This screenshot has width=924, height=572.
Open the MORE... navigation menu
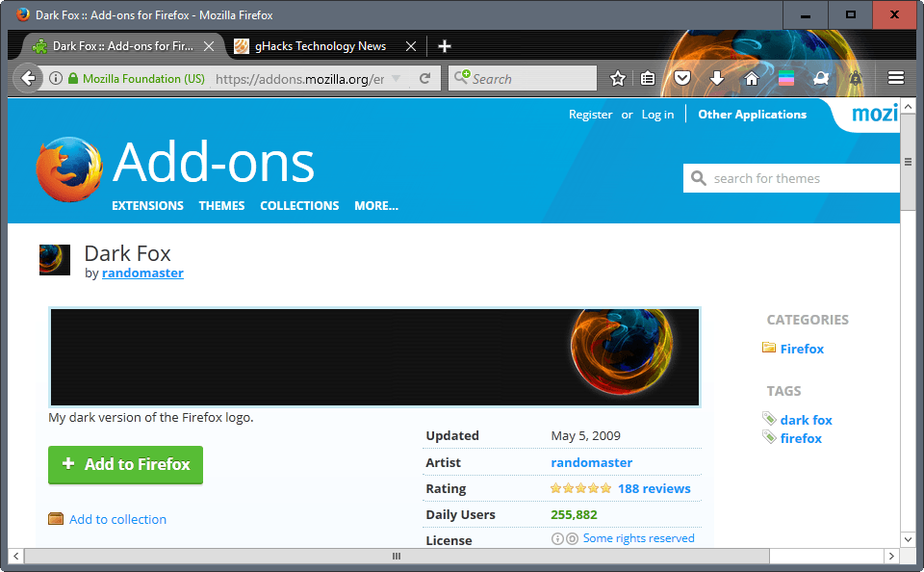(375, 205)
